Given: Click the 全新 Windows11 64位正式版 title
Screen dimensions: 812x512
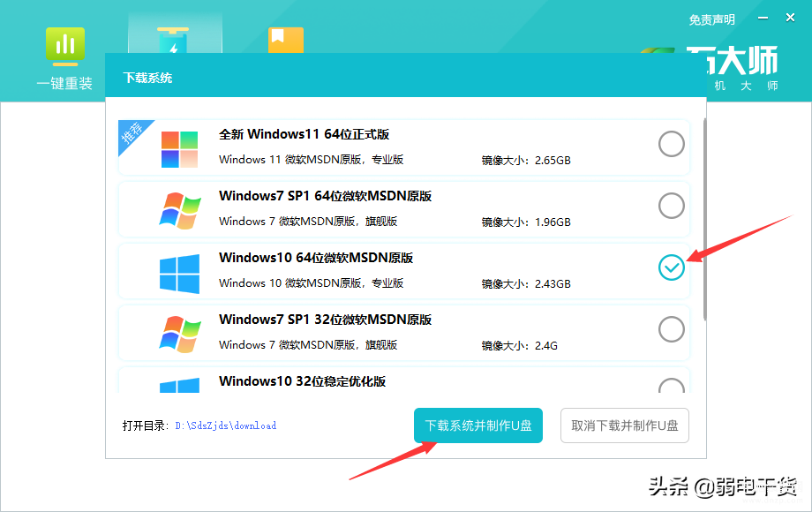Looking at the screenshot, I should coord(304,134).
